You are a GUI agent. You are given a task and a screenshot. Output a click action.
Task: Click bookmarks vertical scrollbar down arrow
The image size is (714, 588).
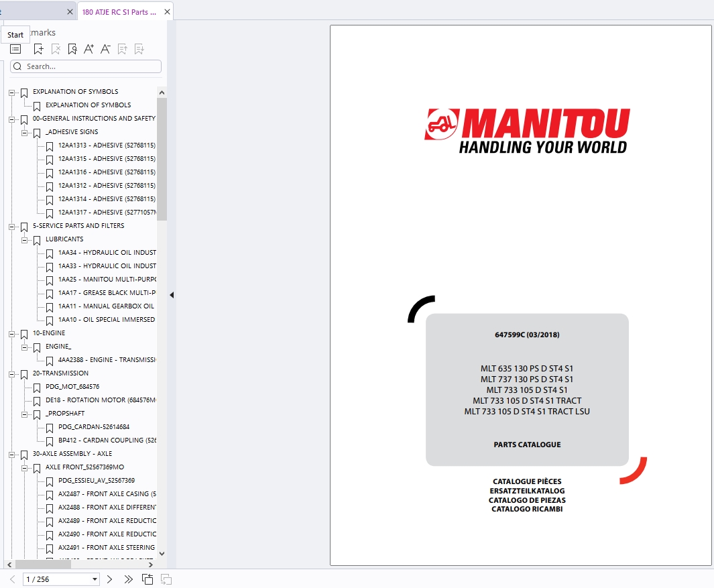[x=162, y=554]
